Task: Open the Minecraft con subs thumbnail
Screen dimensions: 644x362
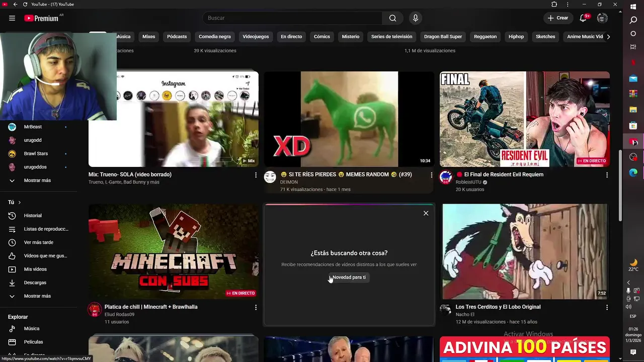Action: [174, 251]
